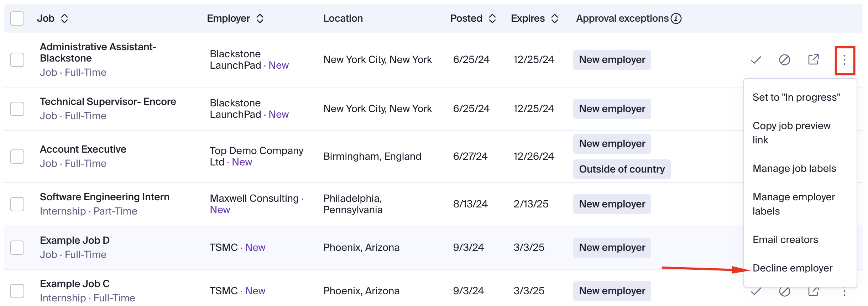Choose Decline employer from the menu
The image size is (868, 306).
click(793, 268)
